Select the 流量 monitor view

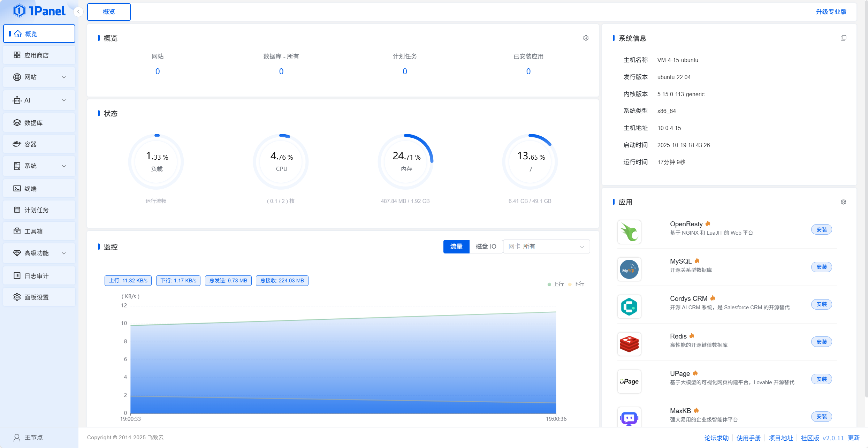point(456,246)
